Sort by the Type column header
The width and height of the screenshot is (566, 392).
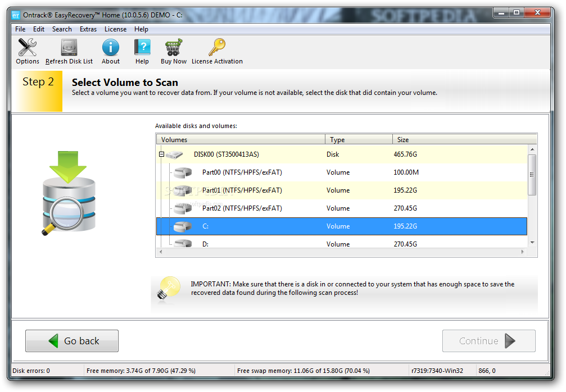click(359, 140)
